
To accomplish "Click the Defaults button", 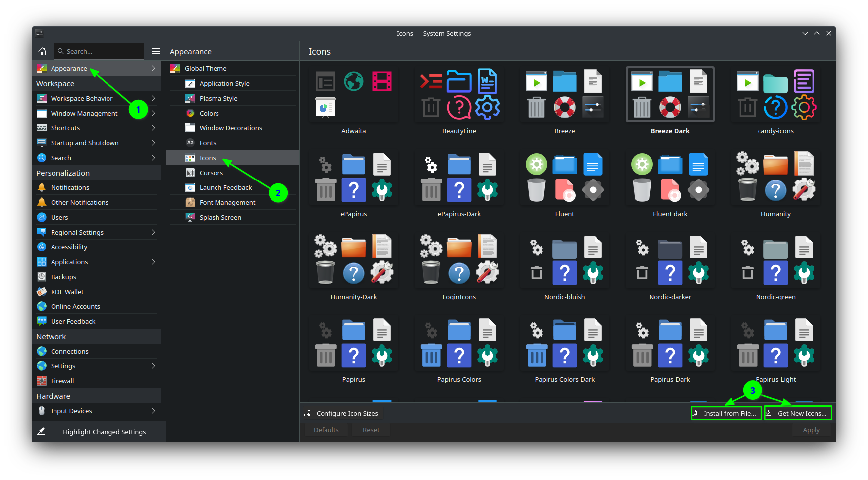I will coord(326,430).
